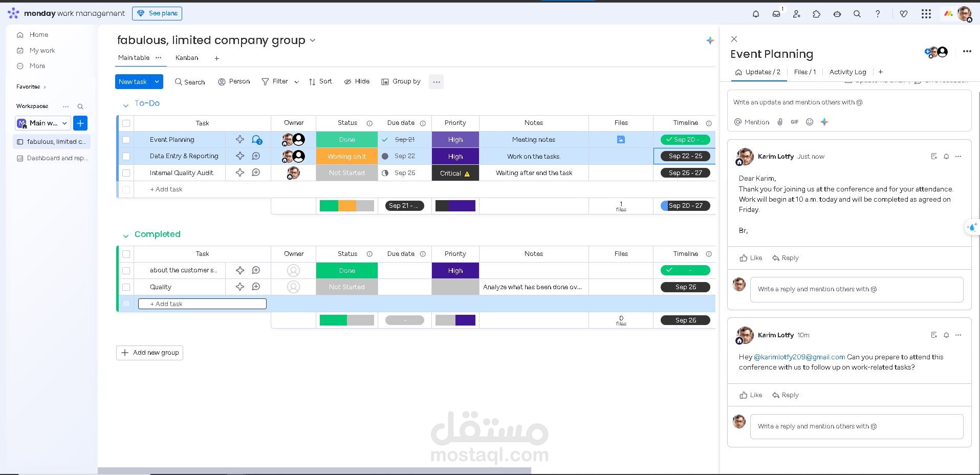980x475 pixels.
Task: Click Add task field in Completed group
Action: [x=202, y=304]
